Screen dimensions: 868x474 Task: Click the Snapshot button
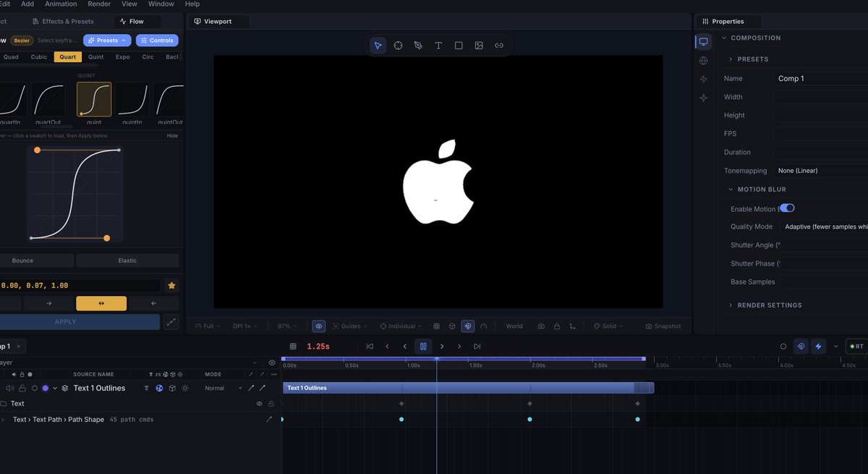click(663, 326)
